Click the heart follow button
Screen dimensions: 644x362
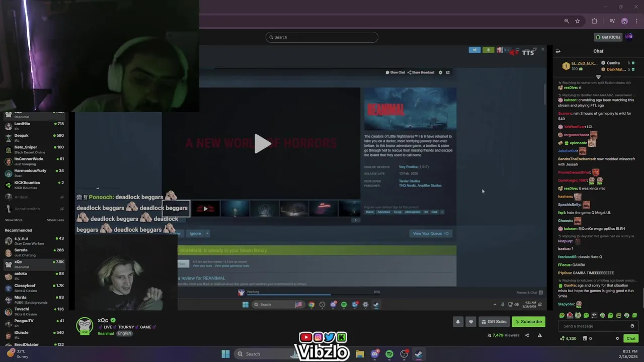471,322
